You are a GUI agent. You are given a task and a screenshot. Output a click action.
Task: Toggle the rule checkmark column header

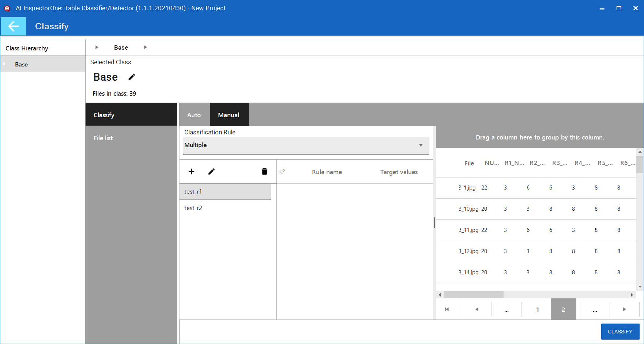click(x=282, y=172)
